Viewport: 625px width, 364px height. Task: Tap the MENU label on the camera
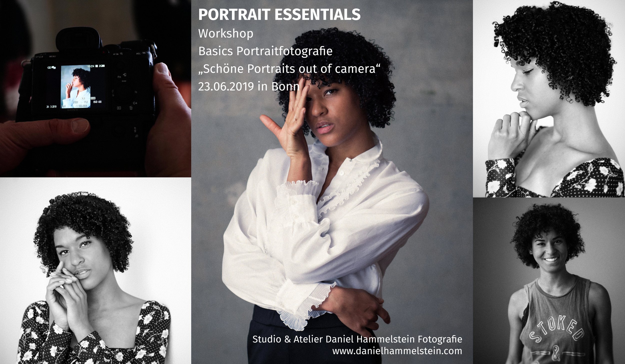point(52,56)
